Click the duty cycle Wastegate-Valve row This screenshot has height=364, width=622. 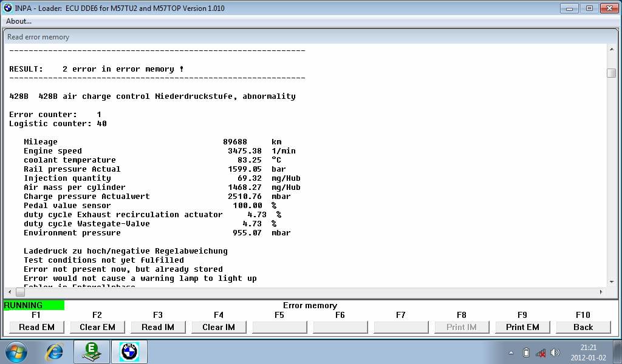point(150,224)
